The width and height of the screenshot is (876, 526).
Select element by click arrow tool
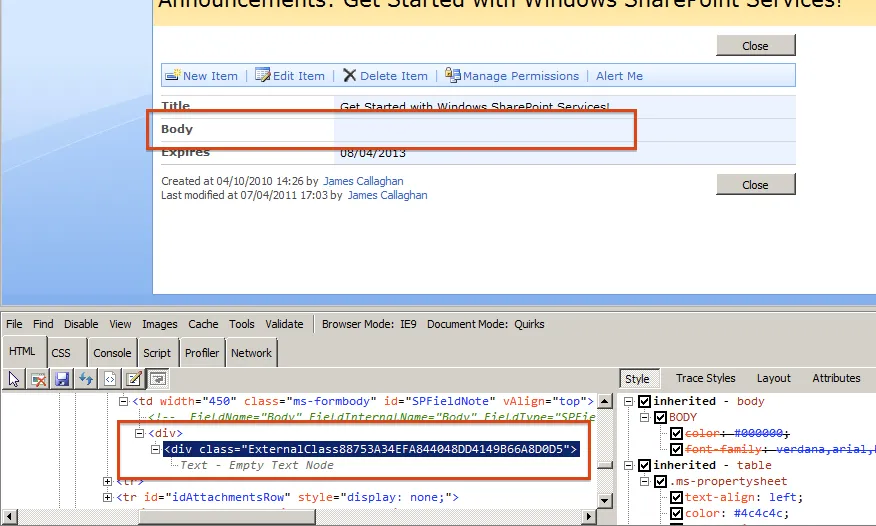(14, 379)
